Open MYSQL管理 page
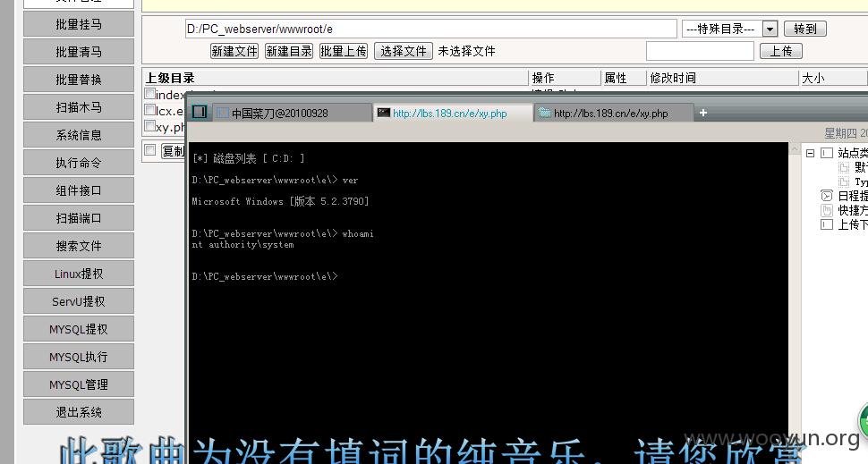 click(79, 384)
